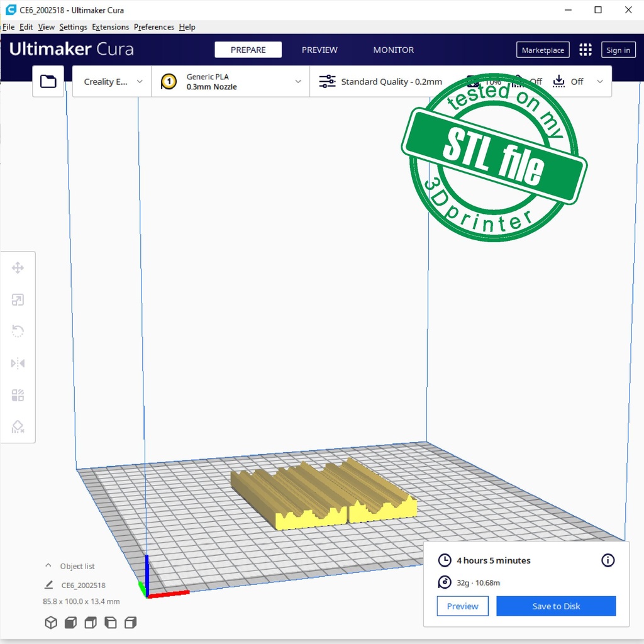Click the Marketplace button

(543, 50)
